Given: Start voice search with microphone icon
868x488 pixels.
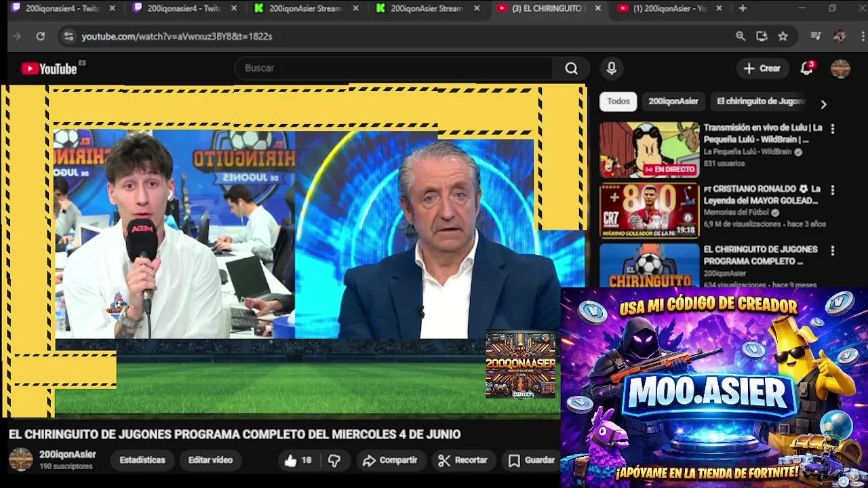Looking at the screenshot, I should (612, 68).
